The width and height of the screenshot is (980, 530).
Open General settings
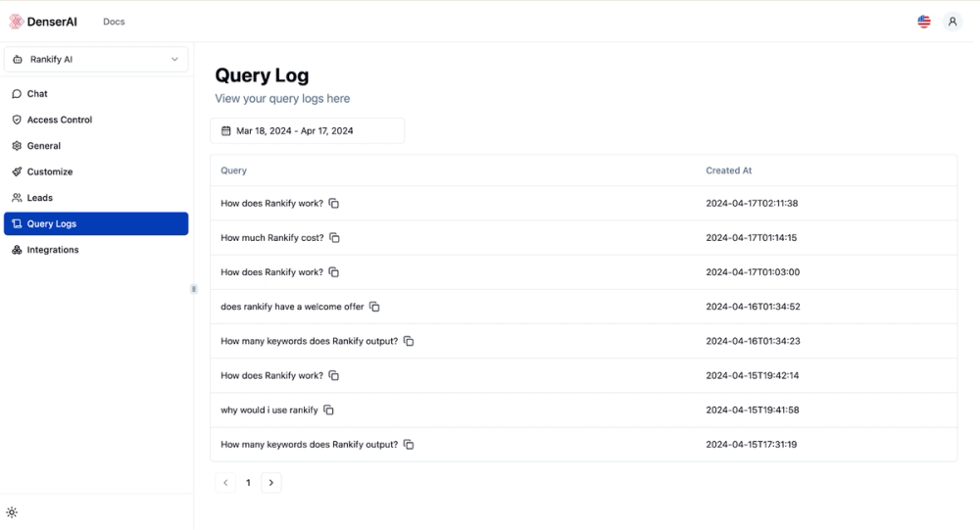[96, 146]
